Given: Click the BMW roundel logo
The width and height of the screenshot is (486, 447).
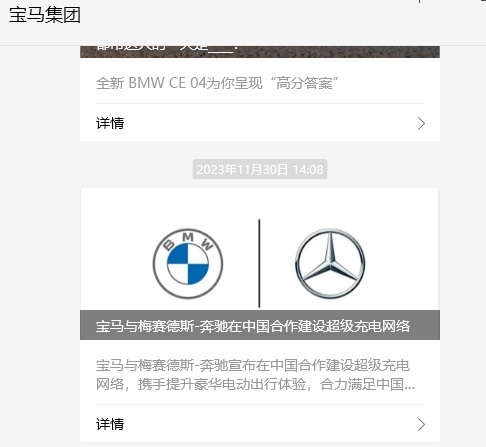Looking at the screenshot, I should [x=188, y=263].
